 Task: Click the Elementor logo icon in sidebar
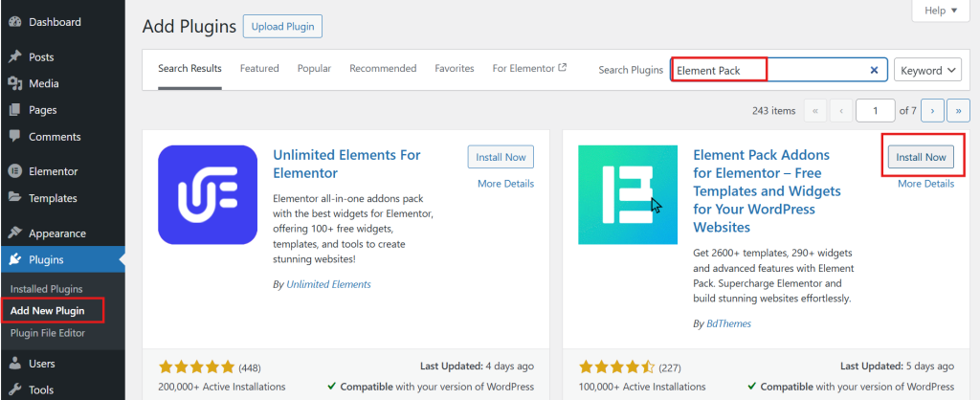[x=14, y=171]
